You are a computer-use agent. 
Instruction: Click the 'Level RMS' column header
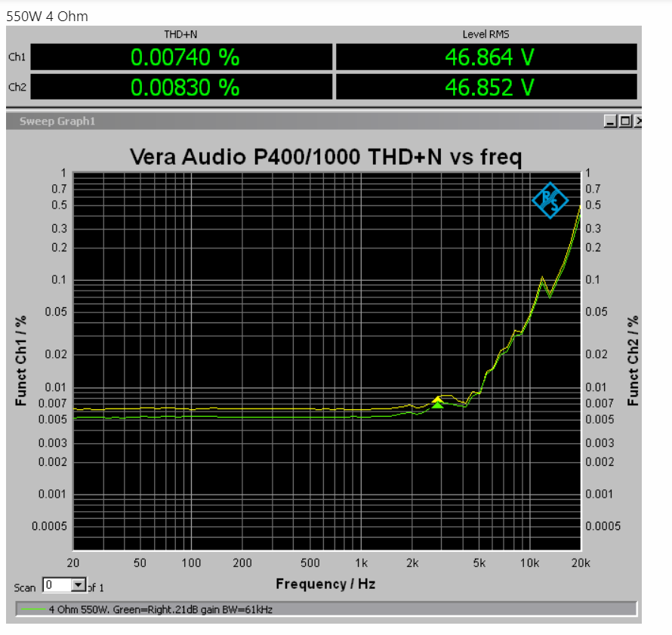point(486,34)
